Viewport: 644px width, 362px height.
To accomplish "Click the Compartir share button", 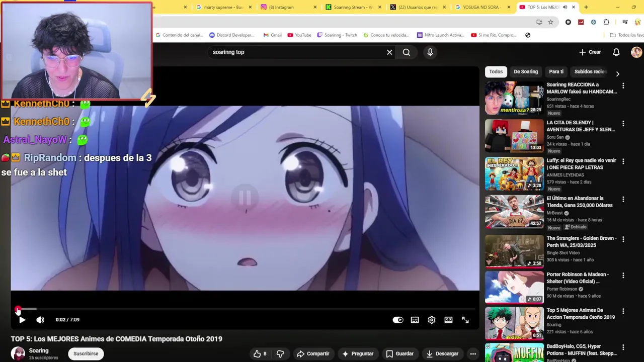I will [313, 353].
